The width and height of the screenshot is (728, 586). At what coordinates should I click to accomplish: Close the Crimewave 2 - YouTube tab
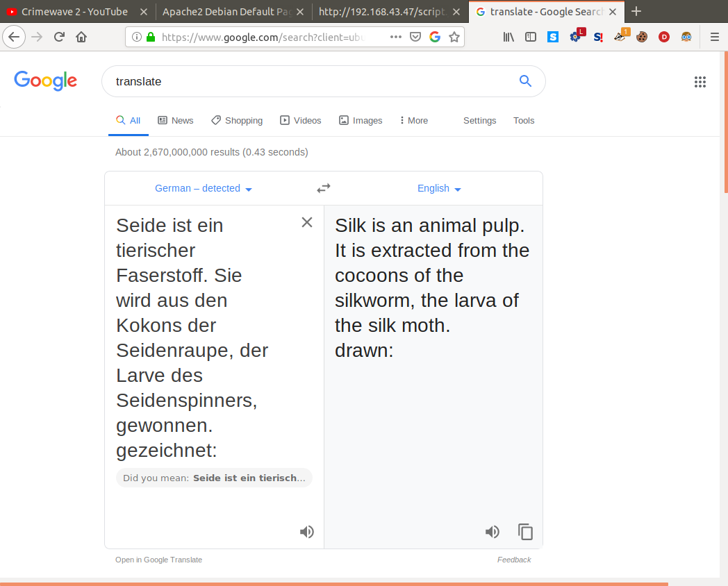144,12
